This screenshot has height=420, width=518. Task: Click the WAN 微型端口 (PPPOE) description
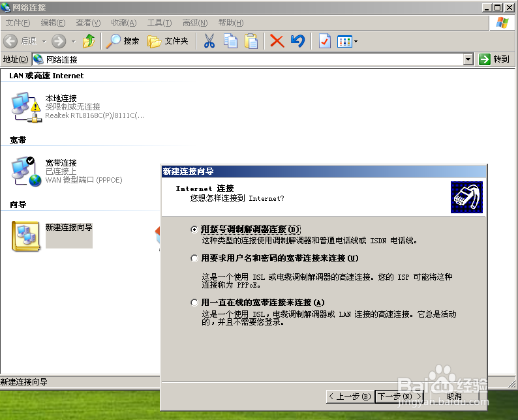[x=84, y=180]
